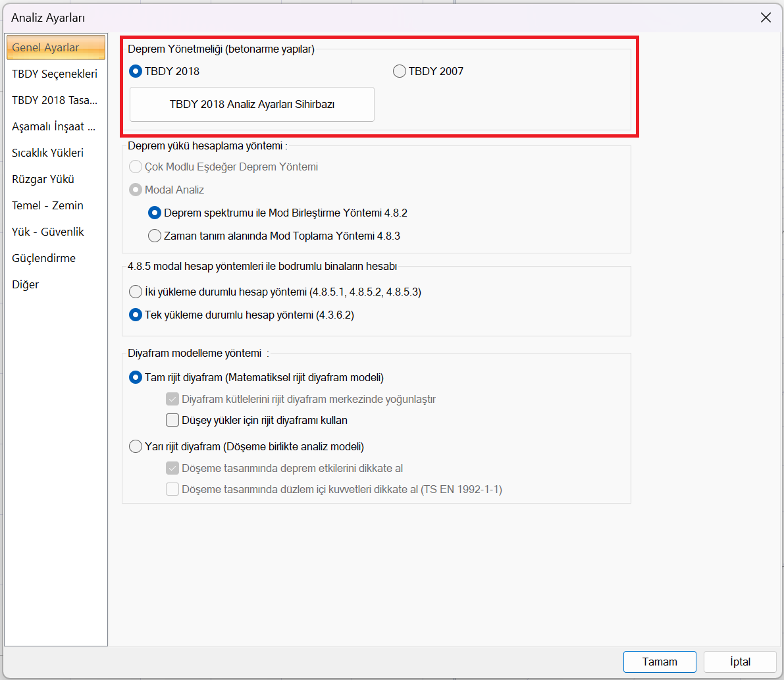Choose Tek yükleme durumlu hesap yöntemi
Screen dimensions: 784x680
point(136,315)
